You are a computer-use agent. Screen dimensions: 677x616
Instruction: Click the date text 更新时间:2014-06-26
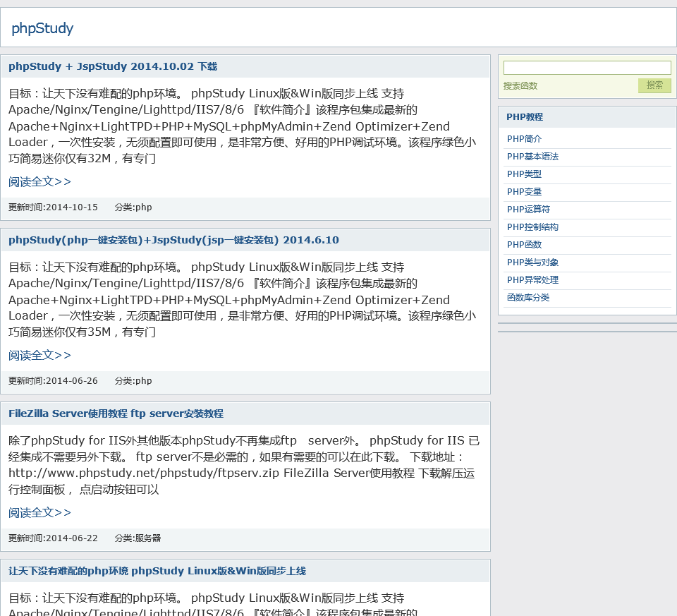click(53, 381)
